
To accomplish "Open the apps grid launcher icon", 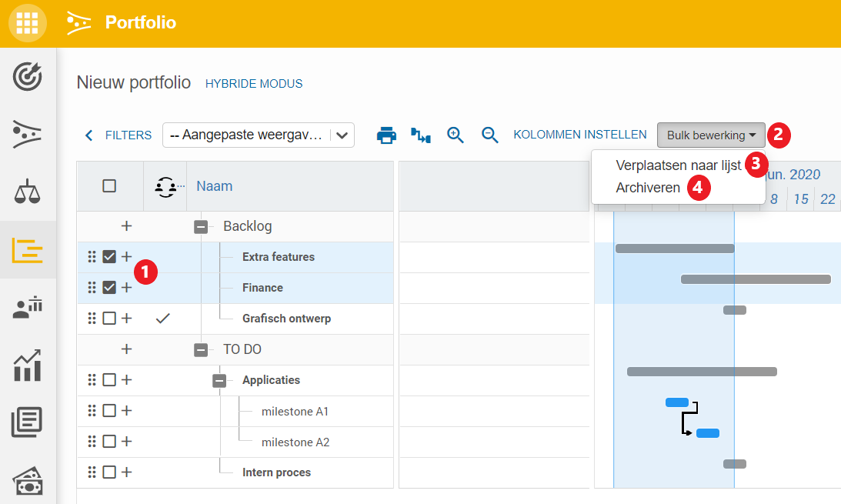I will [28, 23].
